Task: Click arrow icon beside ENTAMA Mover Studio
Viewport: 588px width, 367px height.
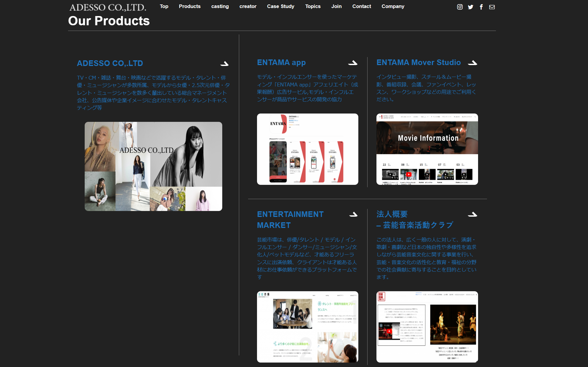Action: point(472,63)
